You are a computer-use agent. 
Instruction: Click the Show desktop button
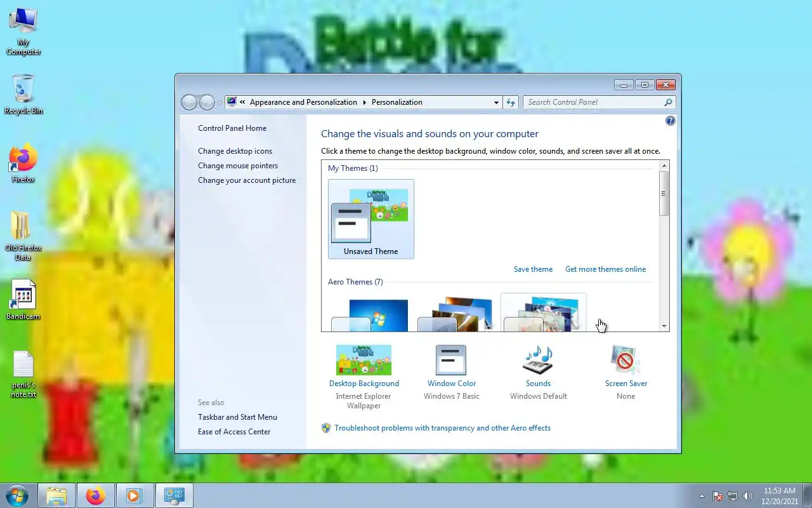click(x=808, y=496)
